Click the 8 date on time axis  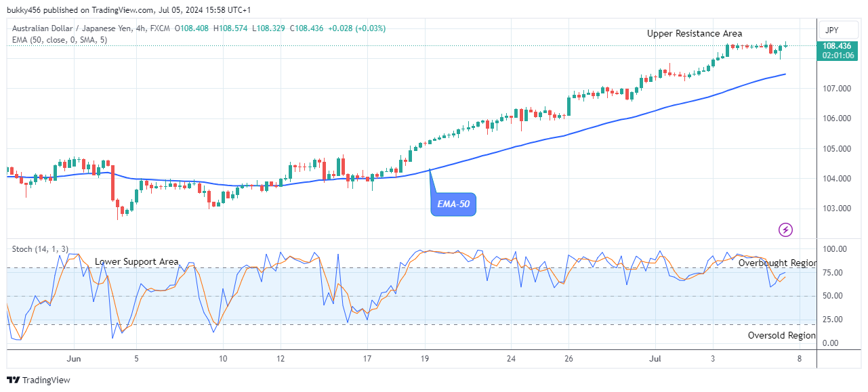coord(800,359)
